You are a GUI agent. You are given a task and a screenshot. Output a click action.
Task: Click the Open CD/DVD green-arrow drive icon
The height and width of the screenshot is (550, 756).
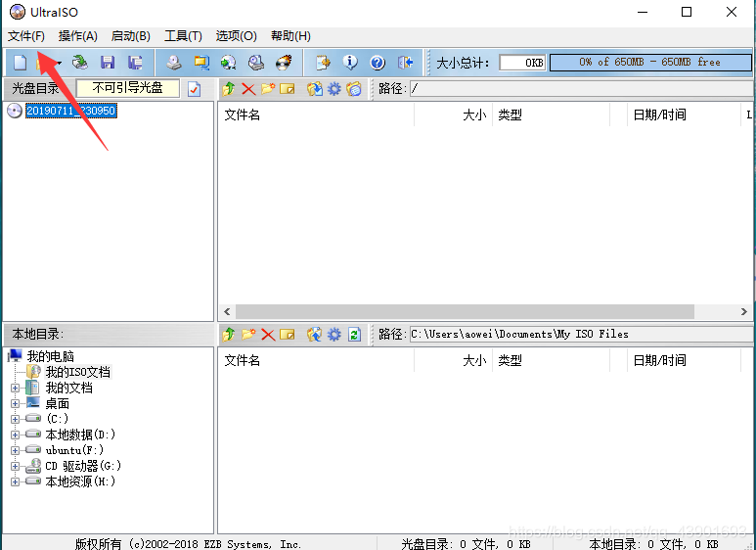[x=79, y=63]
